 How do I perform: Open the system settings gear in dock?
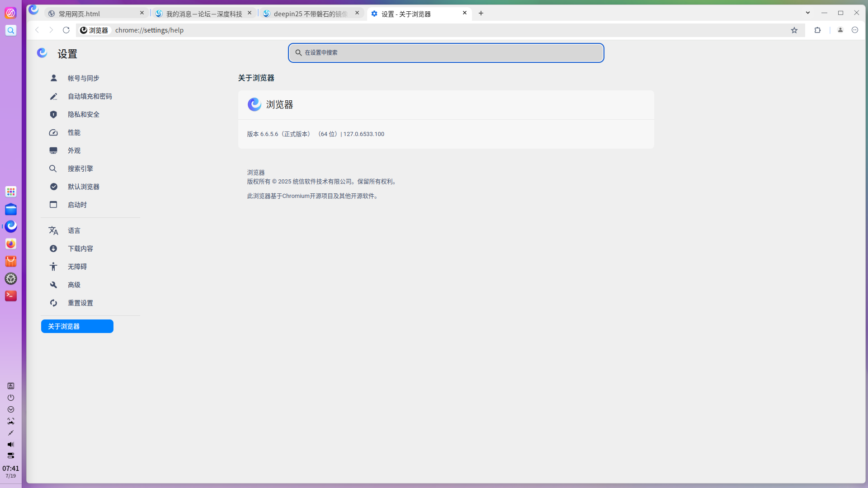11,279
